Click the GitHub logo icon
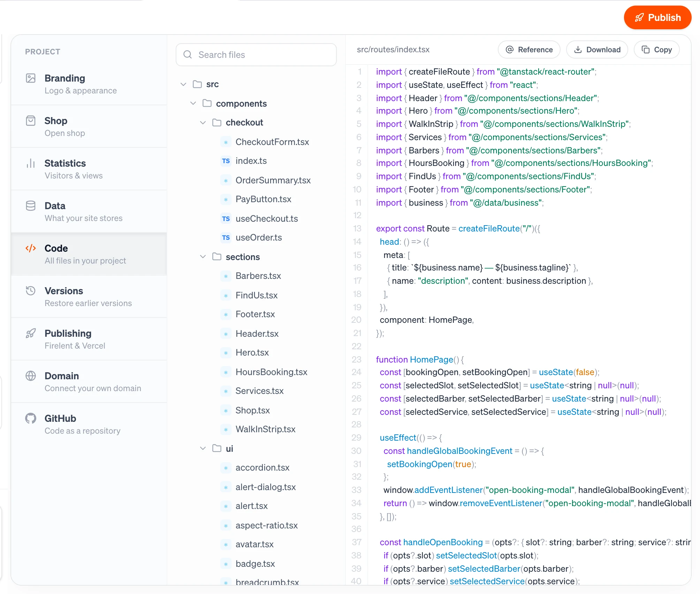Viewport: 700px width, 594px height. click(31, 418)
